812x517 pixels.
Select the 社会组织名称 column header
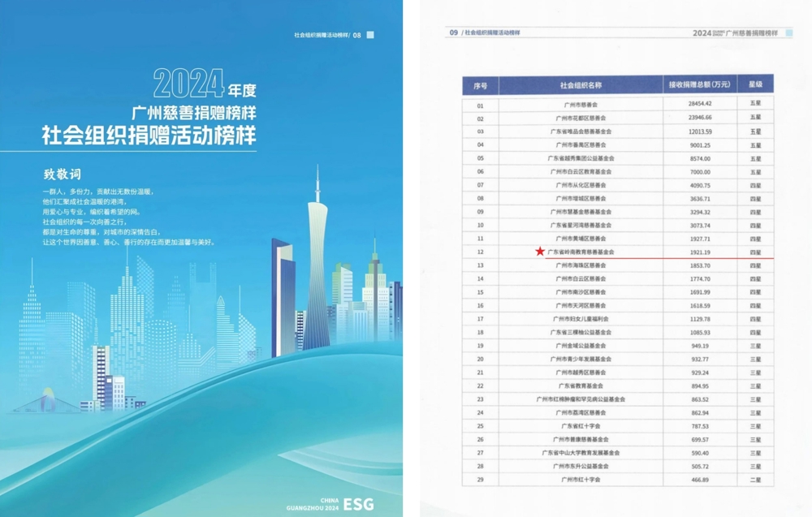coord(581,84)
